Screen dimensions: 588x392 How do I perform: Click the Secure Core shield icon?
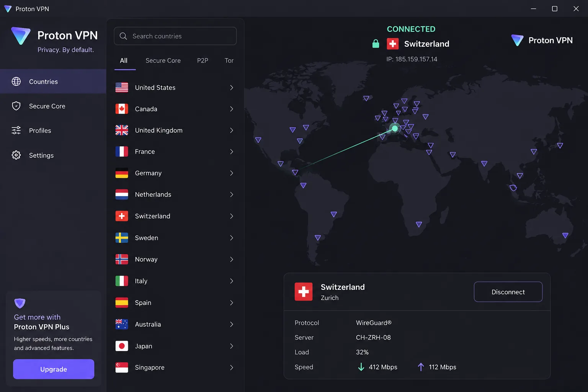coord(16,106)
